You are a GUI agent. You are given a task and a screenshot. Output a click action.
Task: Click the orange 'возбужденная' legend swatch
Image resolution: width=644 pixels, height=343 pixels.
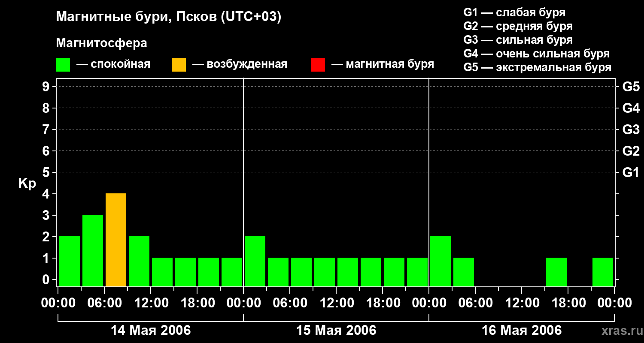pyautogui.click(x=179, y=64)
